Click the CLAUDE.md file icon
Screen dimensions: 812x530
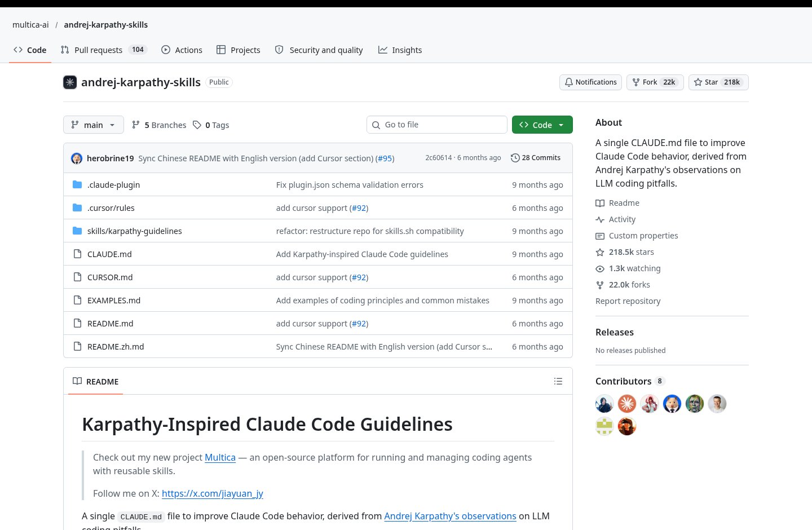click(x=77, y=254)
